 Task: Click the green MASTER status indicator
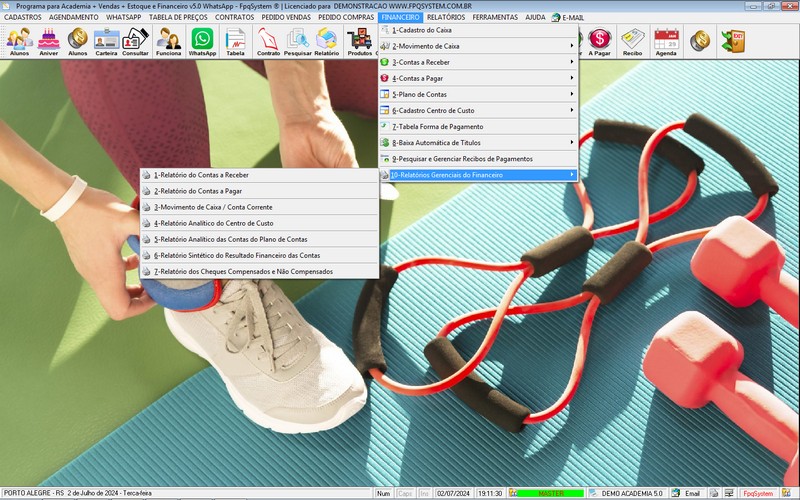tap(550, 493)
